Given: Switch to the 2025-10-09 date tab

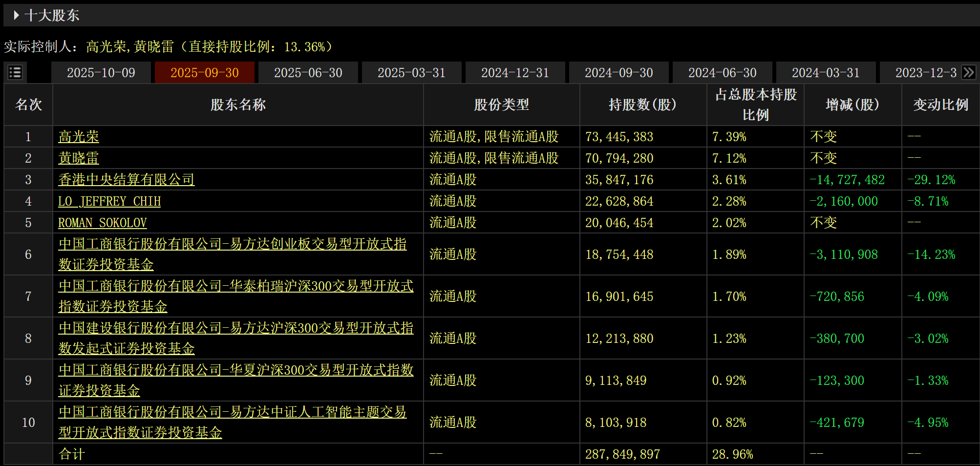Looking at the screenshot, I should coord(101,72).
